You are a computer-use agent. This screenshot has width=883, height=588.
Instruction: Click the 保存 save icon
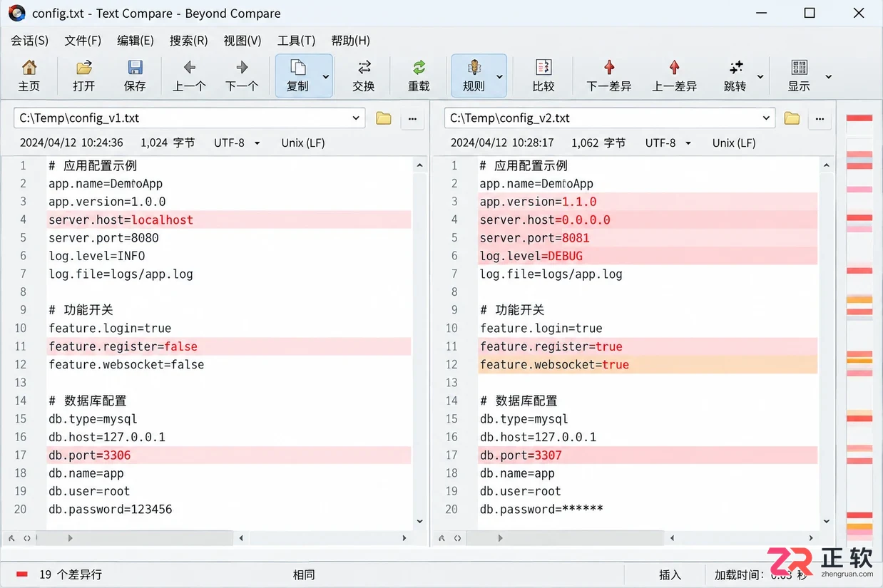135,76
